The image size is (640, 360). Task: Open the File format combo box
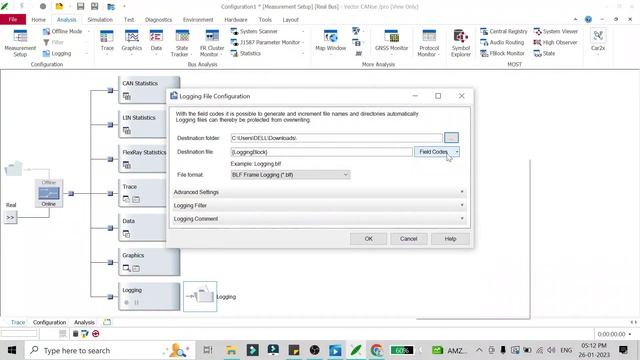[x=290, y=175]
